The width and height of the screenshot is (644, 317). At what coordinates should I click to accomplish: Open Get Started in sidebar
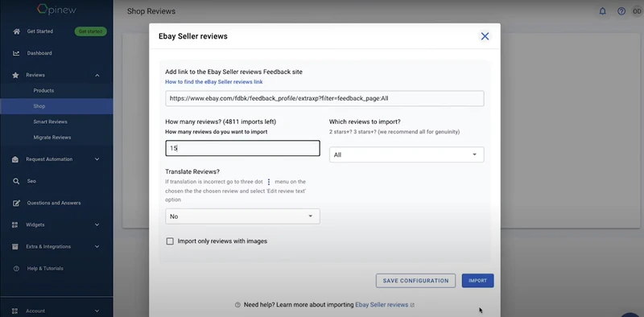pos(39,31)
